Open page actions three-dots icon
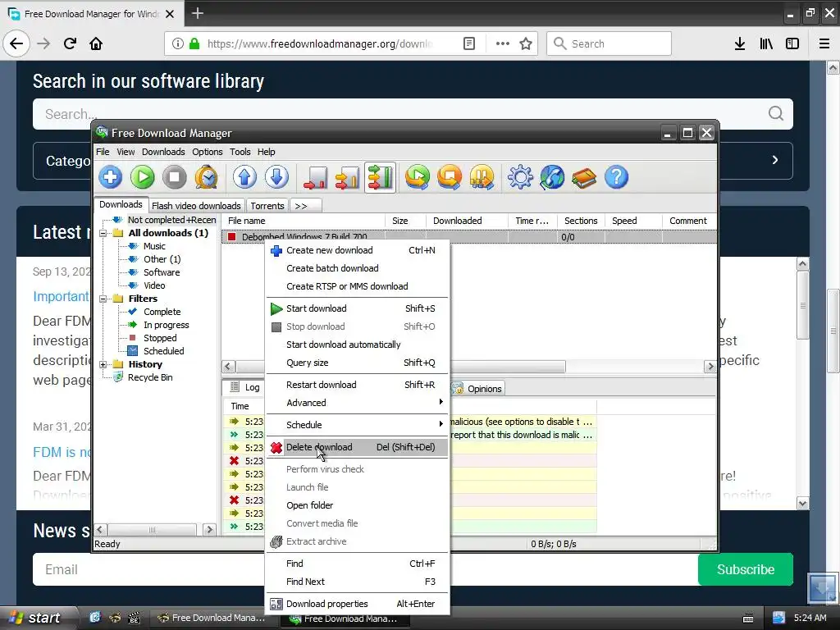840x630 pixels. point(503,44)
